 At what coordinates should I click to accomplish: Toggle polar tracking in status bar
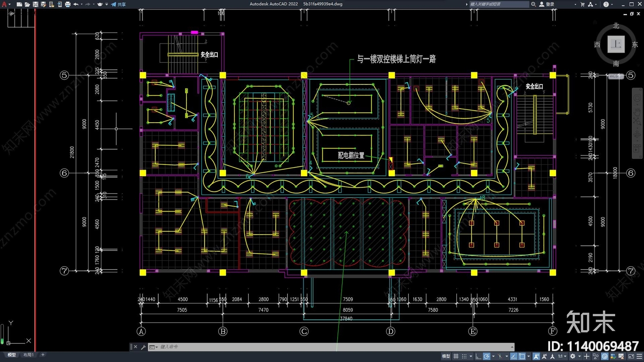(487, 356)
